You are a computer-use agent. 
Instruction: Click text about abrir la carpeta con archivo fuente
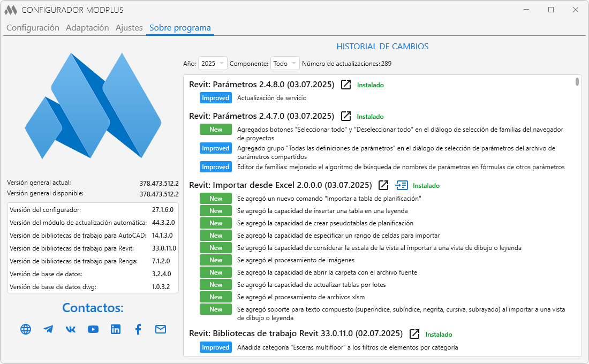click(327, 272)
